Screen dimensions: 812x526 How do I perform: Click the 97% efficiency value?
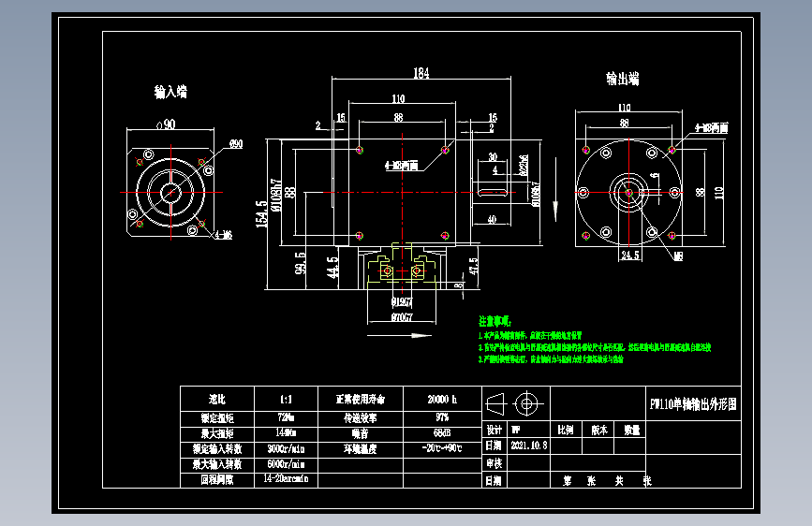[442, 417]
